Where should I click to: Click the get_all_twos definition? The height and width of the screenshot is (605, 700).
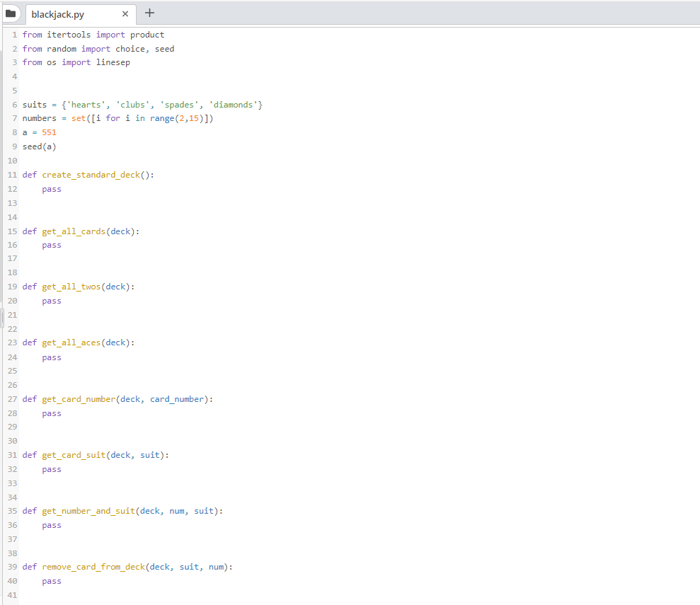[72, 286]
